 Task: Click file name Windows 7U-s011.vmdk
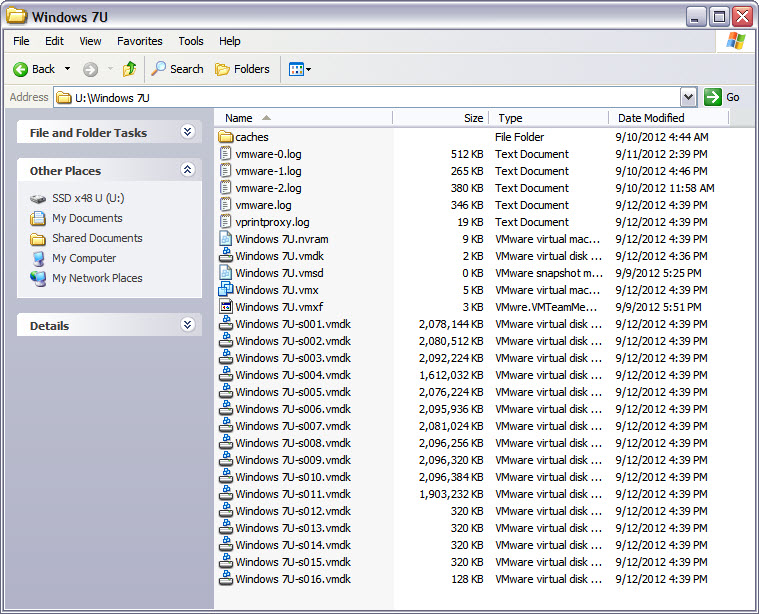(x=293, y=494)
